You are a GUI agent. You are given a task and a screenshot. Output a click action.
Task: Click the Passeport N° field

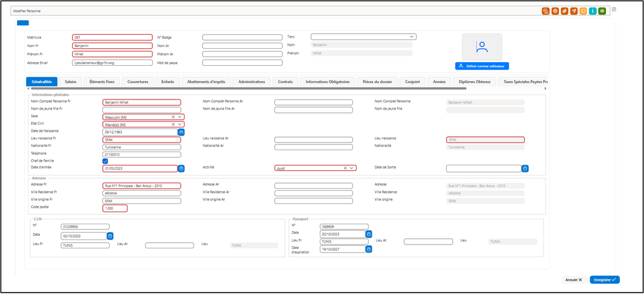click(x=344, y=226)
